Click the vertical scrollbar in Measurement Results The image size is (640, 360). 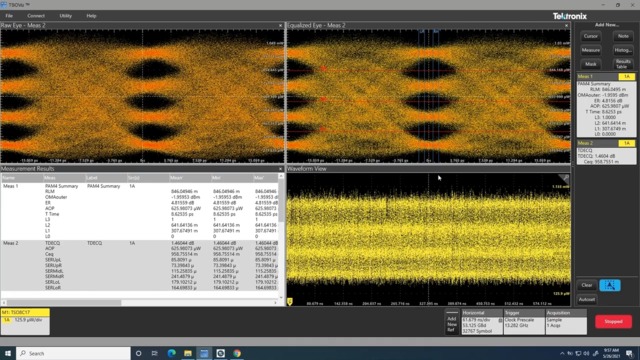point(281,200)
